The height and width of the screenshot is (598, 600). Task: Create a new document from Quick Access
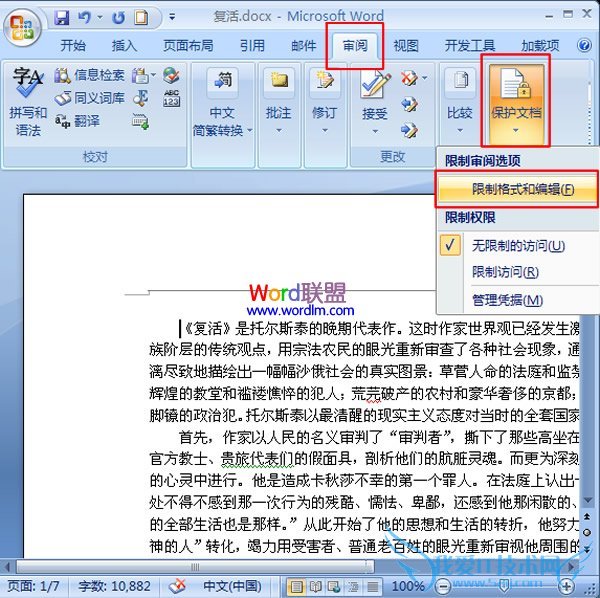coord(141,18)
